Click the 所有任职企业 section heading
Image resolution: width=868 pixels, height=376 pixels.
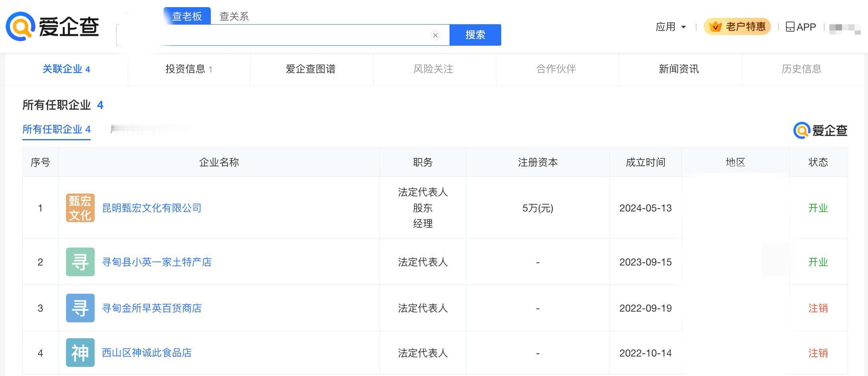click(56, 105)
